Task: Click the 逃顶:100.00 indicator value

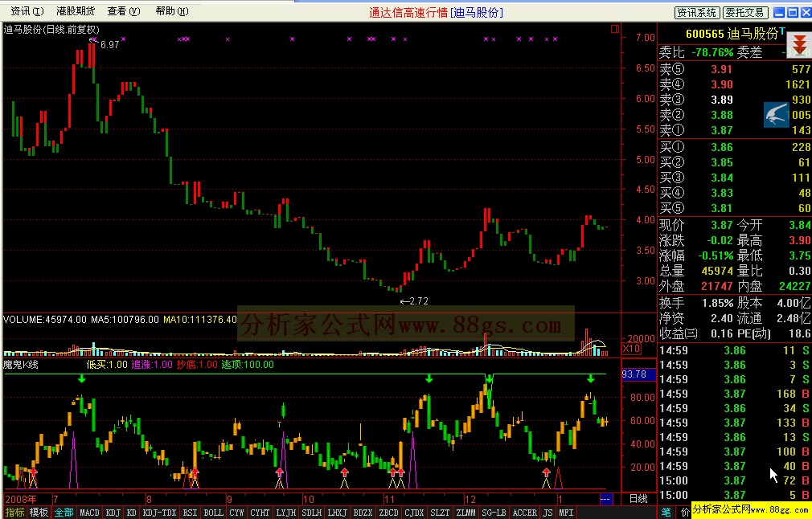Action: coord(248,364)
